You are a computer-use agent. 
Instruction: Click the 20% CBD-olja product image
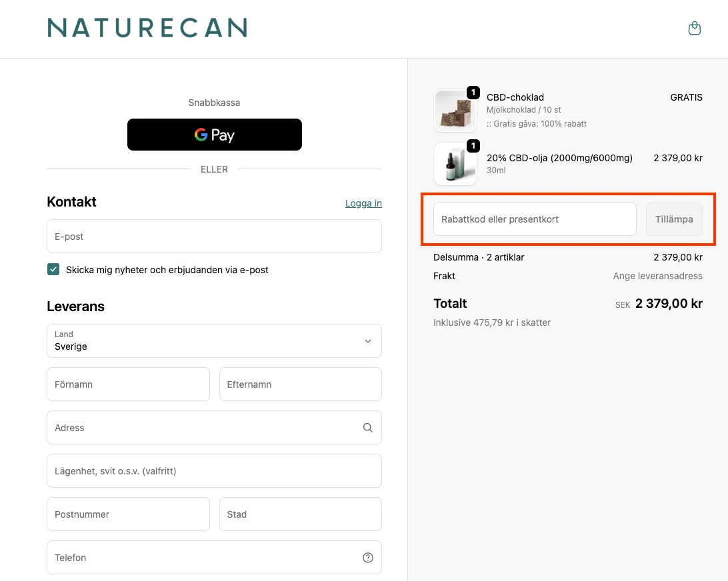pos(455,164)
